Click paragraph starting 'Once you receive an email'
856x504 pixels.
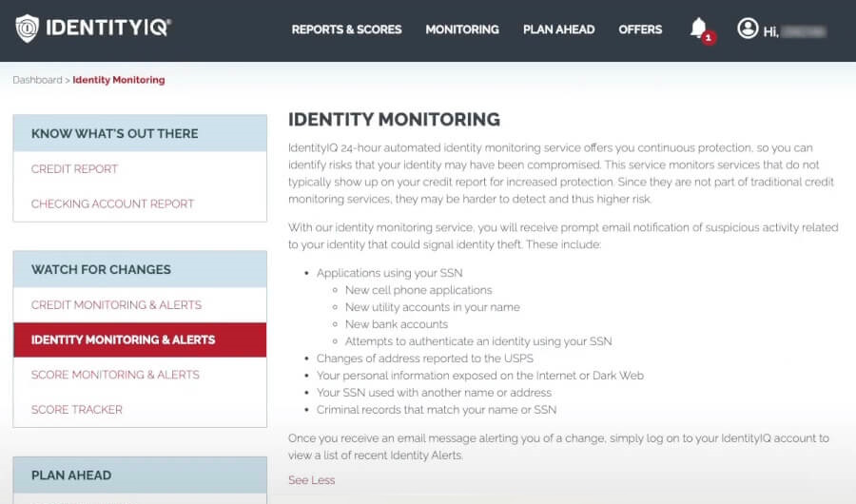pos(558,446)
